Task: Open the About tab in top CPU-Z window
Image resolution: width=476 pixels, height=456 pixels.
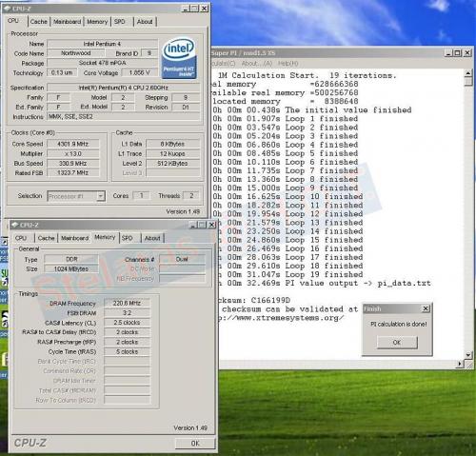Action: tap(145, 22)
